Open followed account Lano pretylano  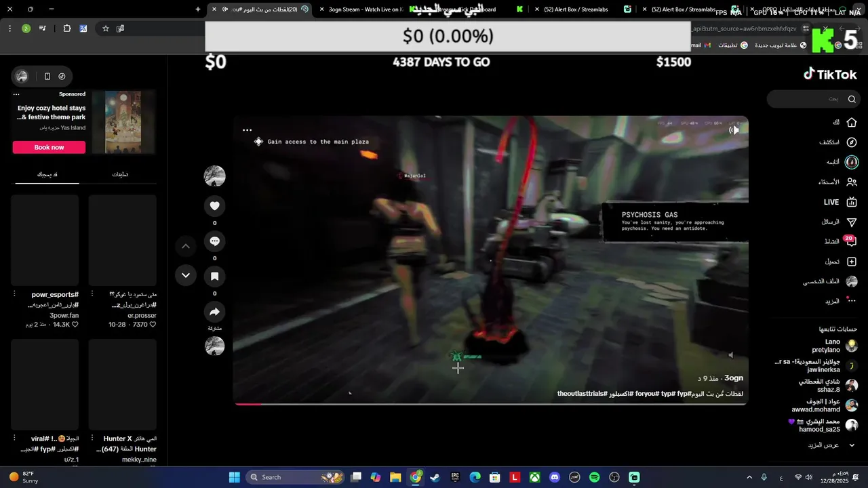834,346
